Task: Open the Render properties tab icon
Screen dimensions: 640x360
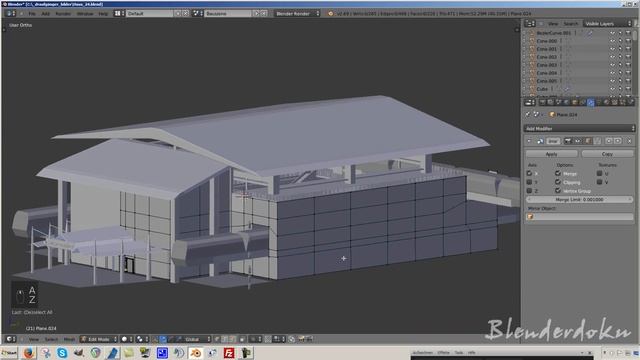Action: [x=542, y=102]
